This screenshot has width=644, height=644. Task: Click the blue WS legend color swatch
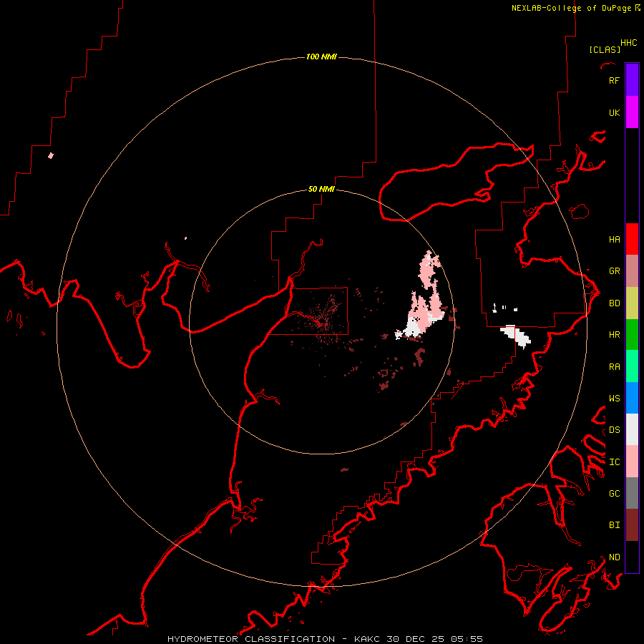tap(632, 398)
